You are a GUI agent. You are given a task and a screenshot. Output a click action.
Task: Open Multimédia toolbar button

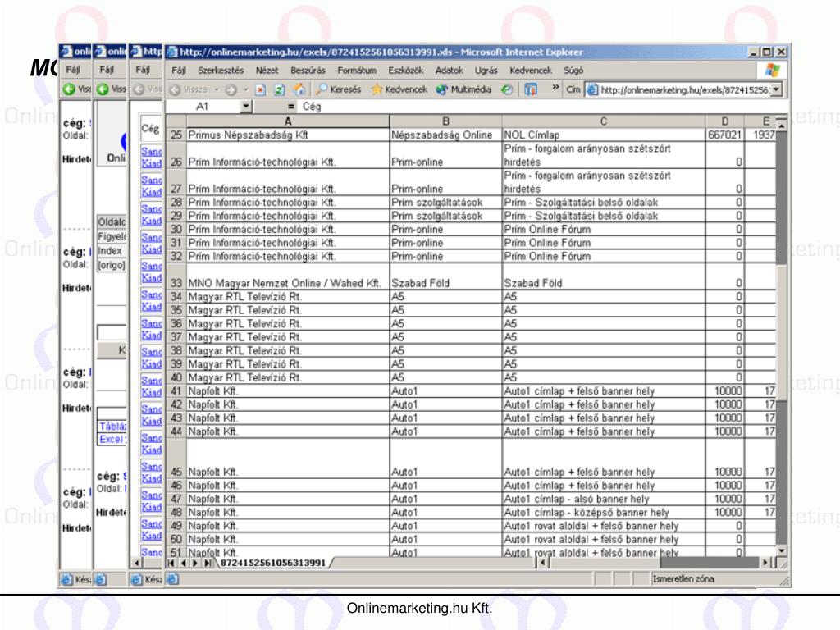coord(464,89)
